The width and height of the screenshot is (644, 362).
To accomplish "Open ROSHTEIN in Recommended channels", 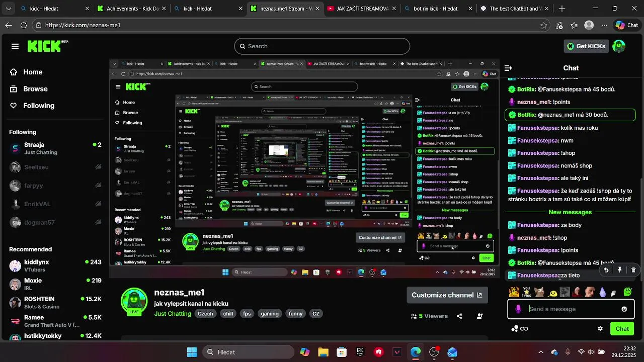I will 55,303.
